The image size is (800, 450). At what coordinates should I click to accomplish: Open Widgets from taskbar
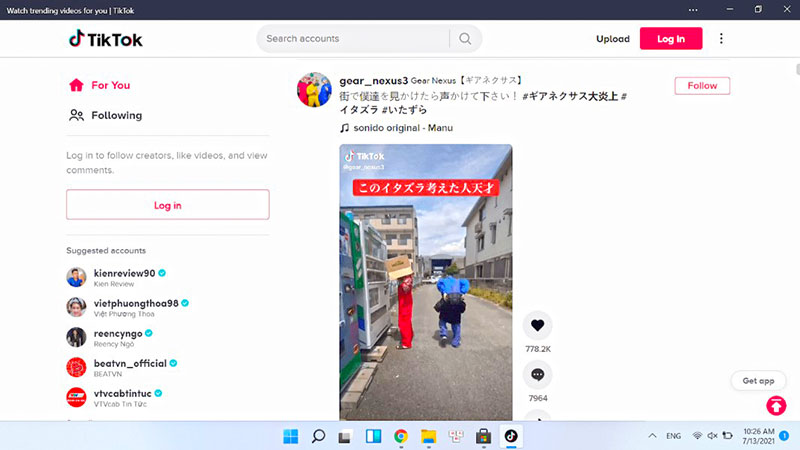click(373, 436)
